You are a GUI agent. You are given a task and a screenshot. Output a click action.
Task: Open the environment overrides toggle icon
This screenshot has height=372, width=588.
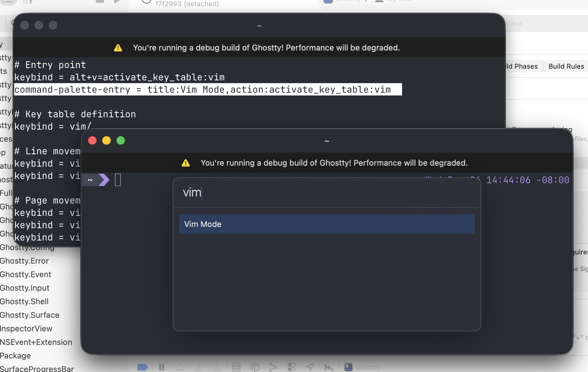[x=291, y=367]
